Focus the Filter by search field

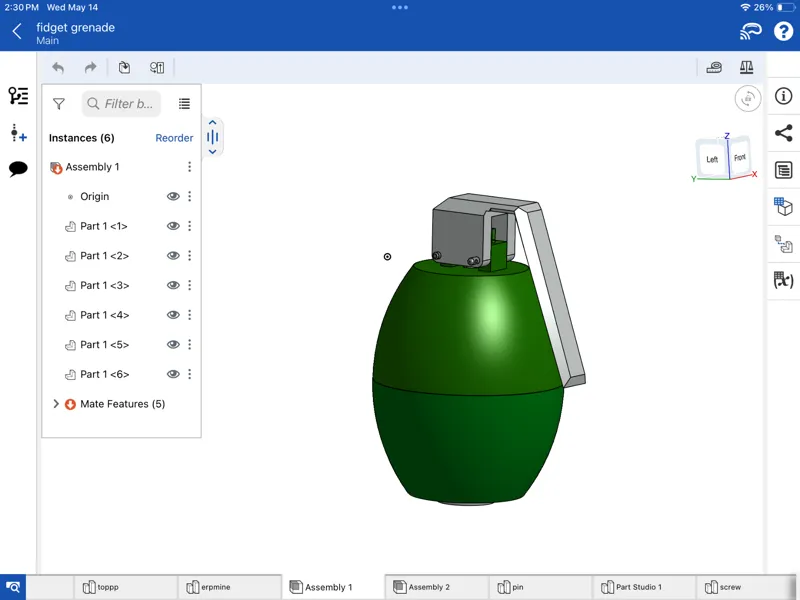[121, 104]
